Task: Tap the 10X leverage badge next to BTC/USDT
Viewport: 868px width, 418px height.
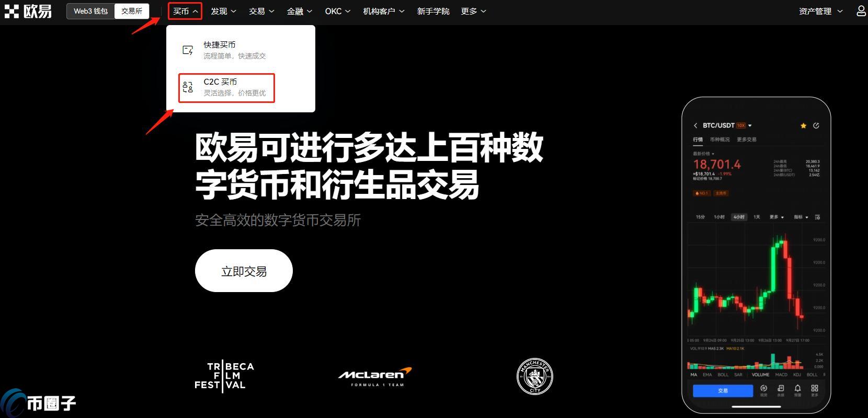Action: tap(741, 125)
